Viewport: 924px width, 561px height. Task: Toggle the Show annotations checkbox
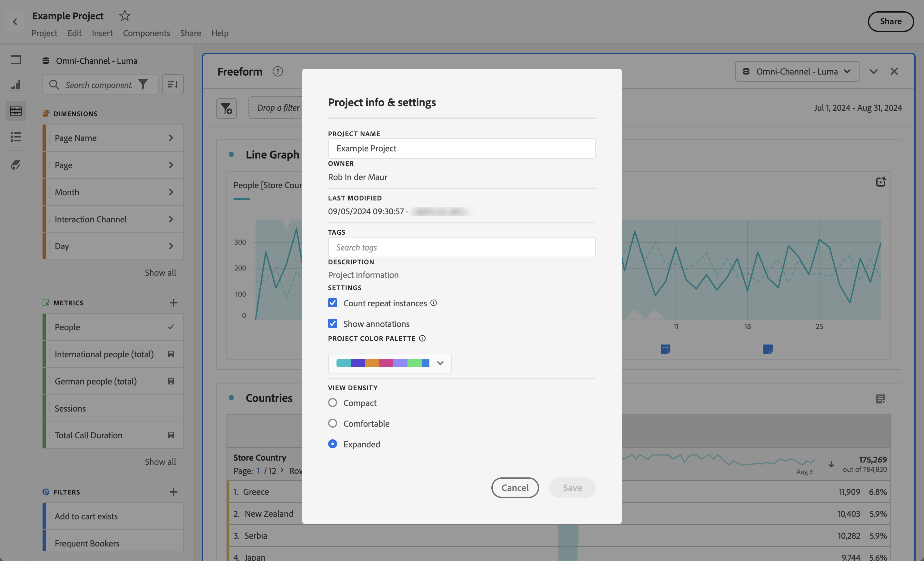pos(333,323)
